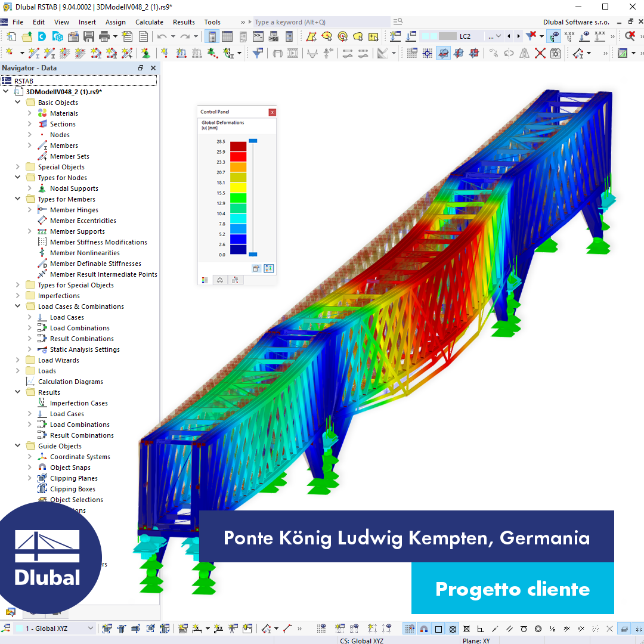Open the Calculate menu
Image resolution: width=644 pixels, height=644 pixels.
(149, 22)
